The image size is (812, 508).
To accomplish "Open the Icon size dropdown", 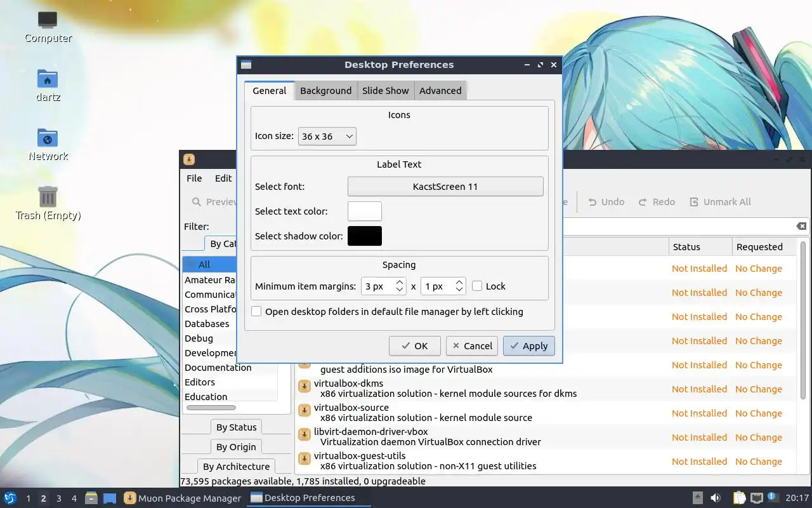I will coord(327,137).
